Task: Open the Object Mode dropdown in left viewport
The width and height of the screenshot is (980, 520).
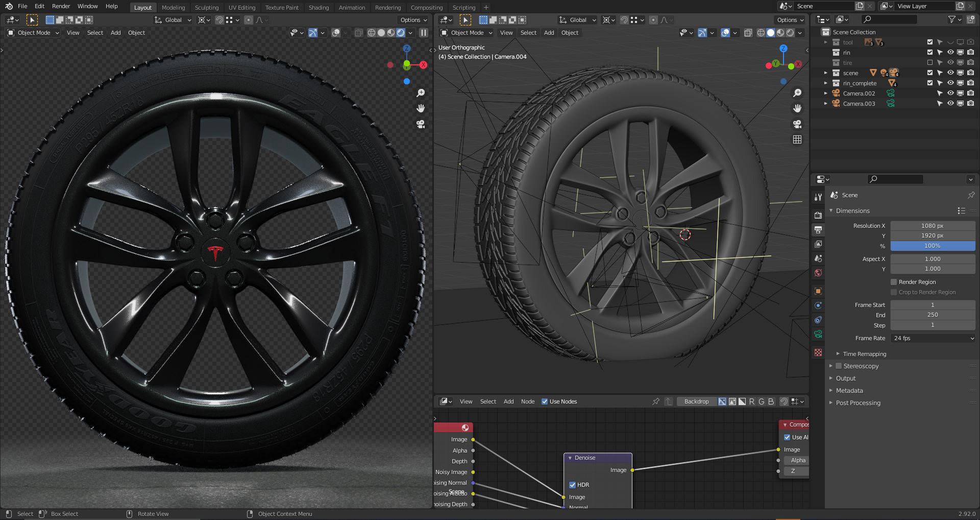Action: point(33,33)
